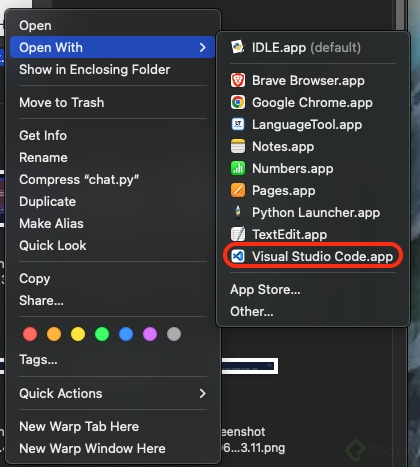Choose New Warp Window Here
The image size is (420, 467).
[x=113, y=448]
